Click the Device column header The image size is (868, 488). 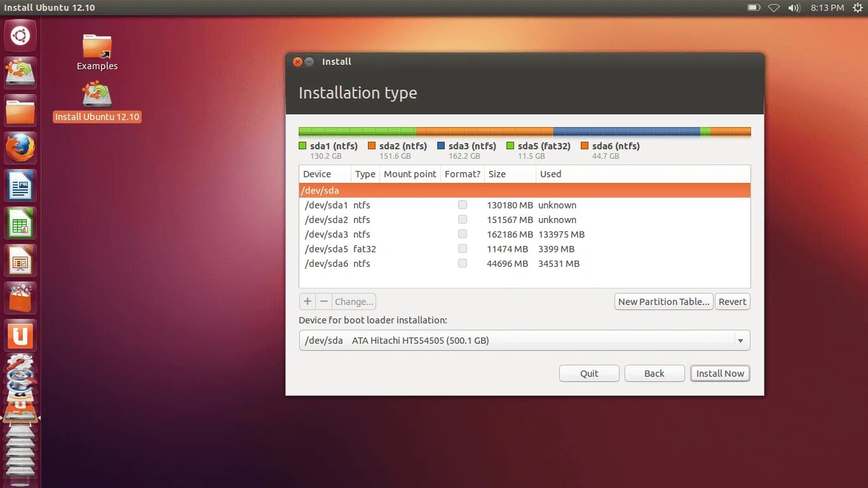point(325,174)
